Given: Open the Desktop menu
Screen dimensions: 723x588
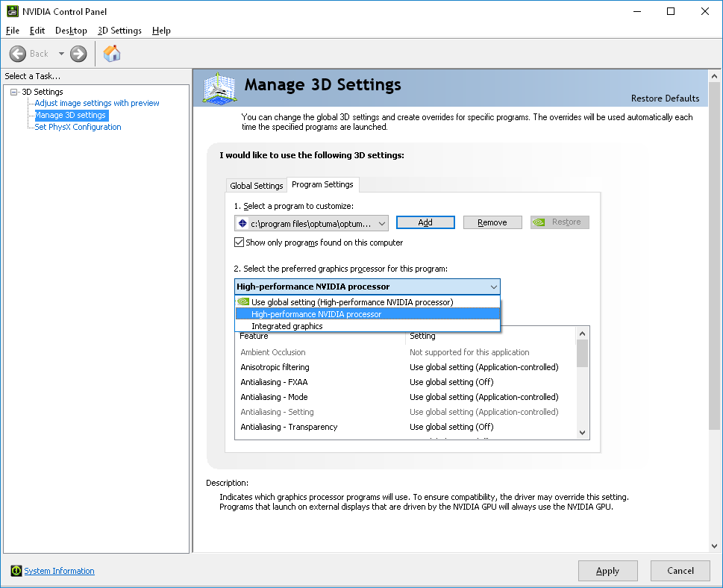Looking at the screenshot, I should tap(71, 31).
